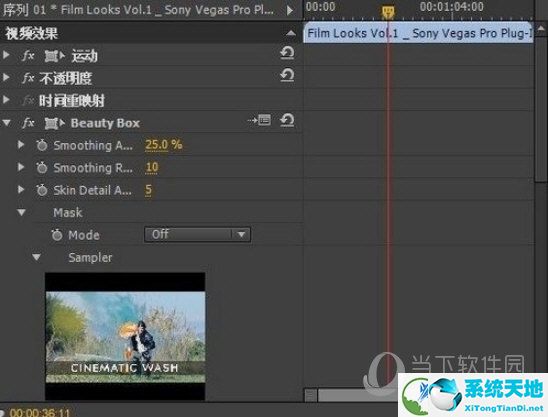Toggle stopwatch for Mask Mode
Image resolution: width=548 pixels, height=417 pixels.
[57, 235]
